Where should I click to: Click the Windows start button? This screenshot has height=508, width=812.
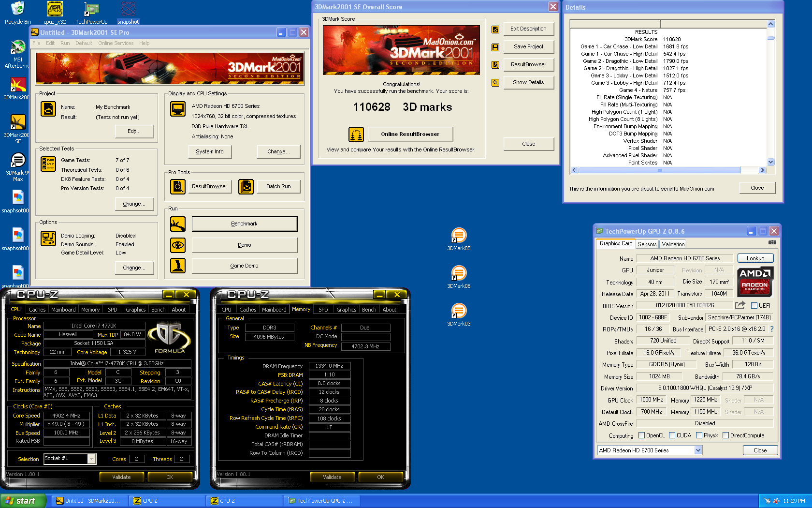pos(23,501)
